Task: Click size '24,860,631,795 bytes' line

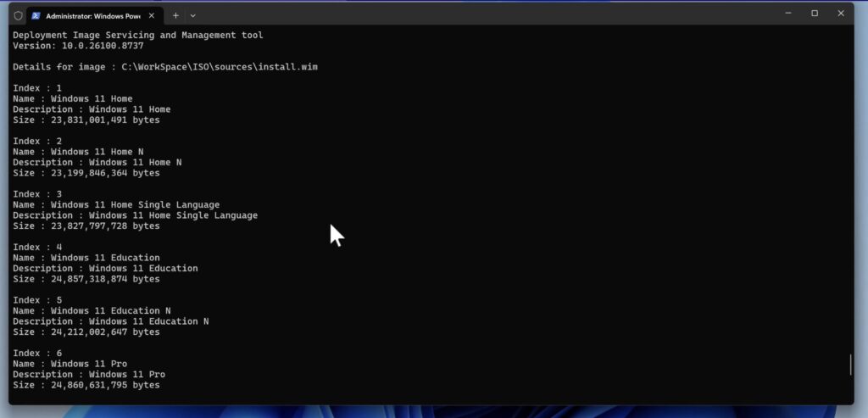Action: (x=86, y=385)
